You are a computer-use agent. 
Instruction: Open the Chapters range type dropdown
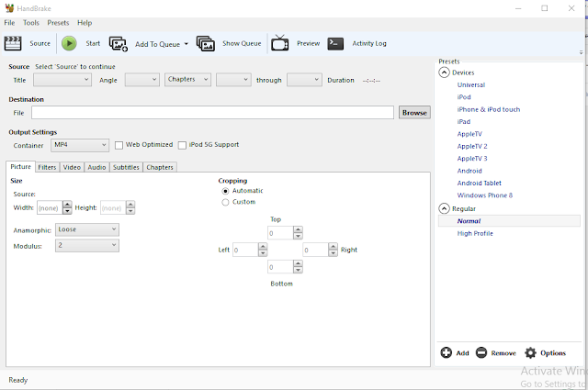pos(187,80)
